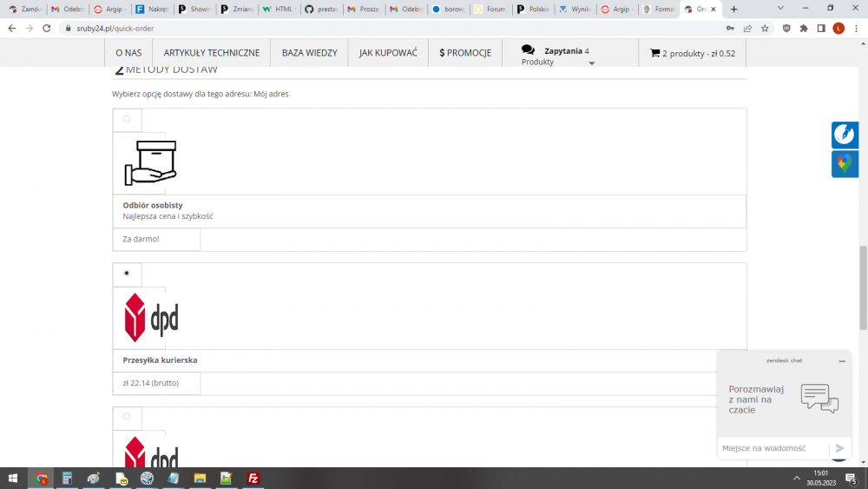Switch to the Zamów tab

point(25,9)
